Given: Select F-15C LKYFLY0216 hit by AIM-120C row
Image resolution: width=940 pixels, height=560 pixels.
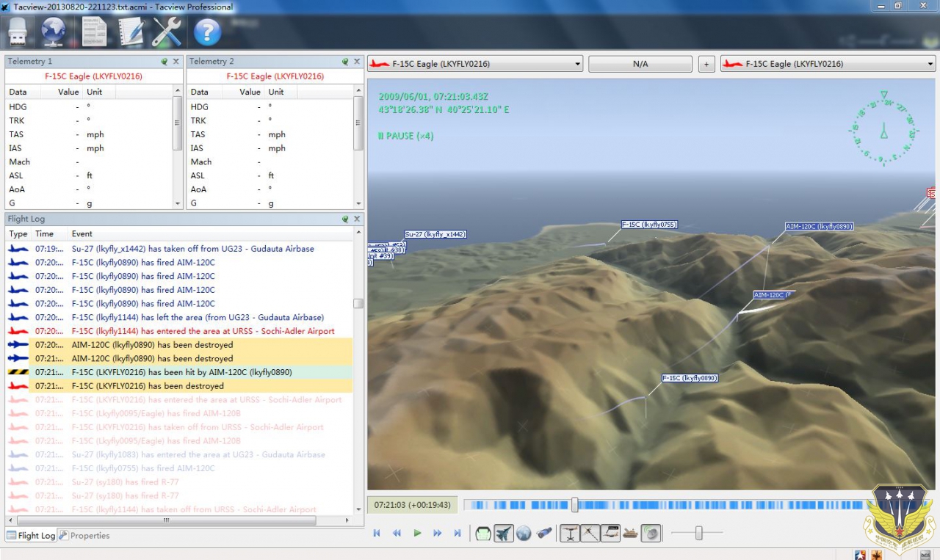Looking at the screenshot, I should click(x=179, y=372).
